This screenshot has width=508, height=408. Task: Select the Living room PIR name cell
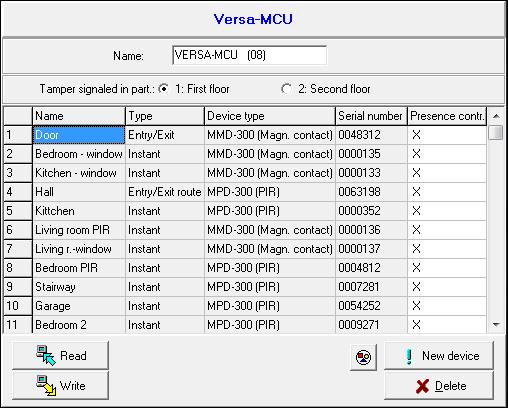coord(79,230)
